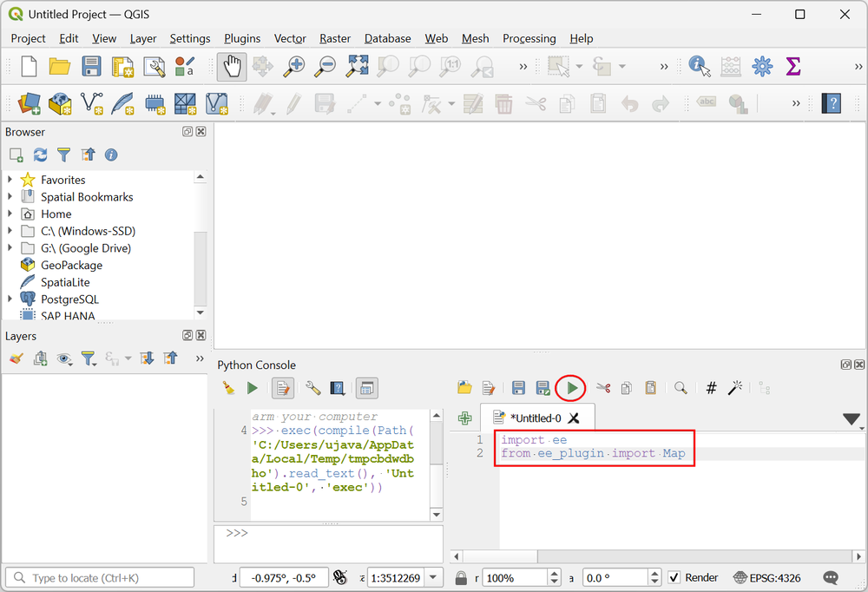This screenshot has height=592, width=868.
Task: Open the editor tab list dropdown arrow
Action: (852, 419)
